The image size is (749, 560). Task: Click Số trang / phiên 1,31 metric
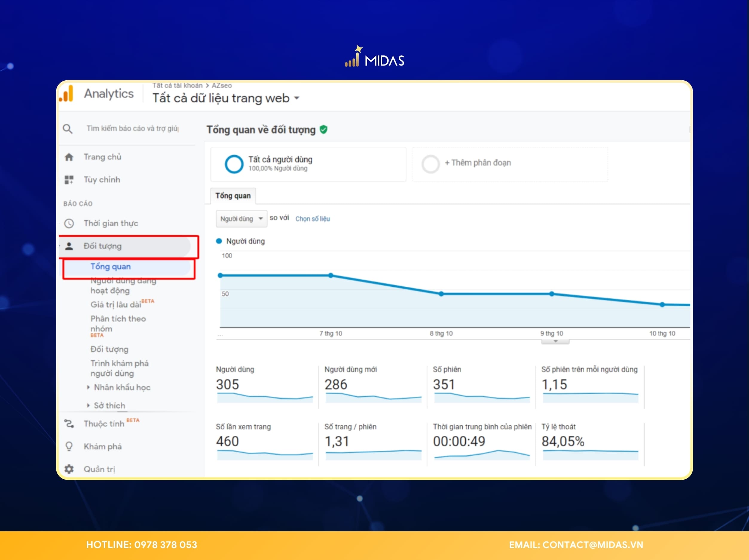(x=372, y=441)
